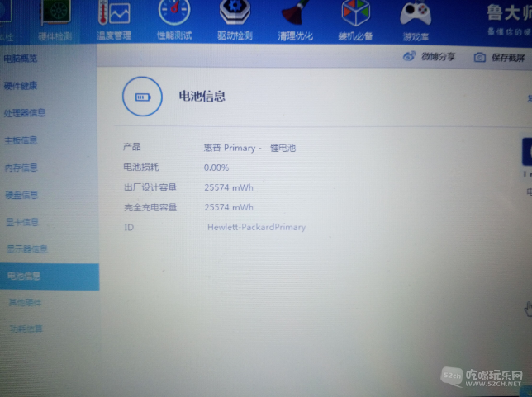This screenshot has width=532, height=397.
Task: Select 内存信息 in sidebar
Action: [21, 168]
